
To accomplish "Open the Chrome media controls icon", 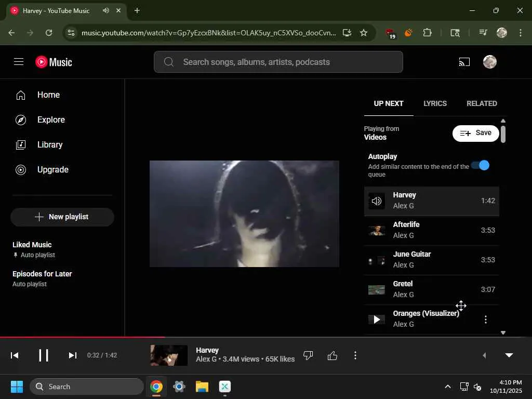I will coord(483,33).
